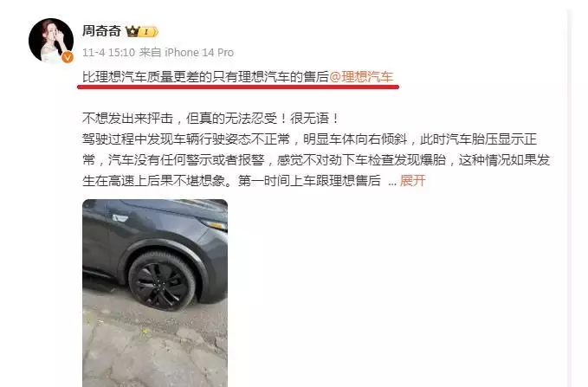Click the line mentioning 检查发现爆胎

(x=316, y=160)
